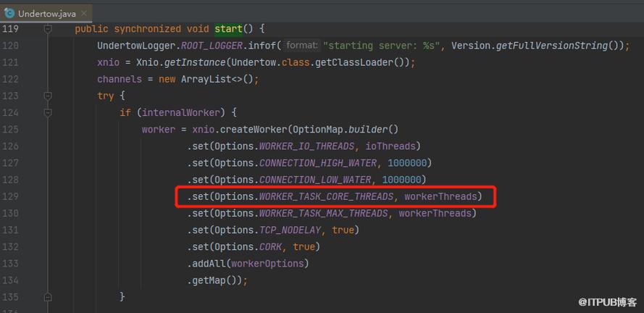Click the start method name
The image size is (644, 313).
[x=229, y=29]
